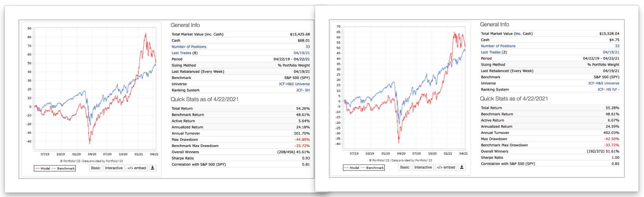The height and width of the screenshot is (197, 644).
Task: Click the left performance chart plot area
Action: tap(95, 89)
